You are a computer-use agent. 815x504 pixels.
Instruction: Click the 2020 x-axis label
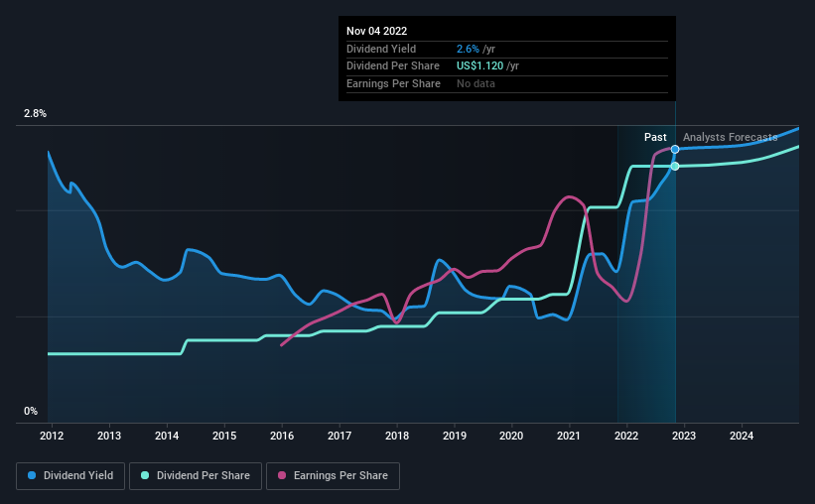511,436
